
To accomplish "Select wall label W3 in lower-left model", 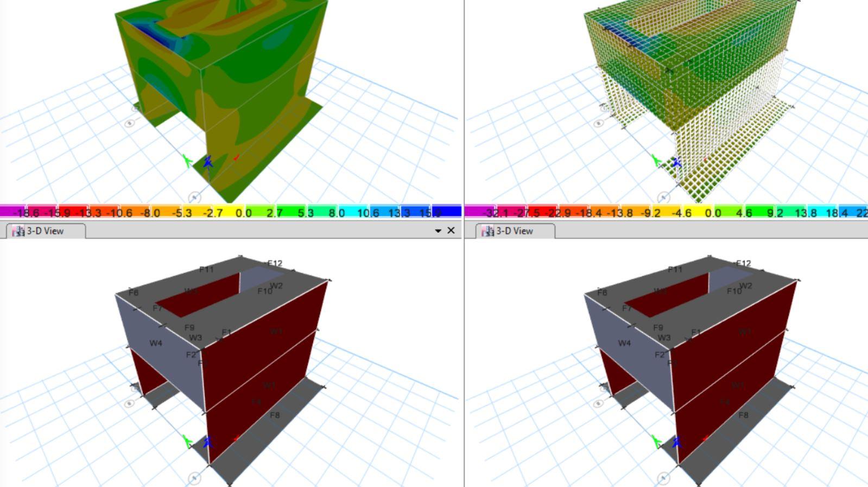I will (195, 337).
